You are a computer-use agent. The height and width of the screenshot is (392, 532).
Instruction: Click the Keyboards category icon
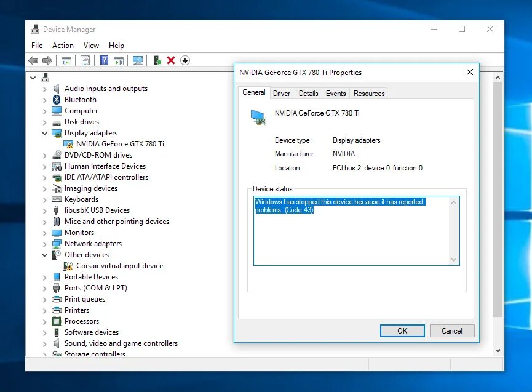57,199
